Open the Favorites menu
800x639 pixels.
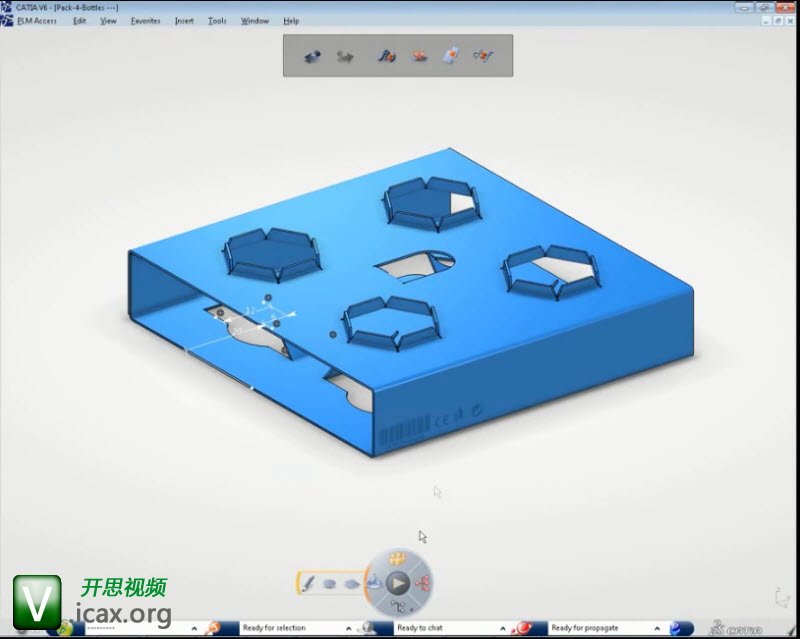(x=145, y=21)
